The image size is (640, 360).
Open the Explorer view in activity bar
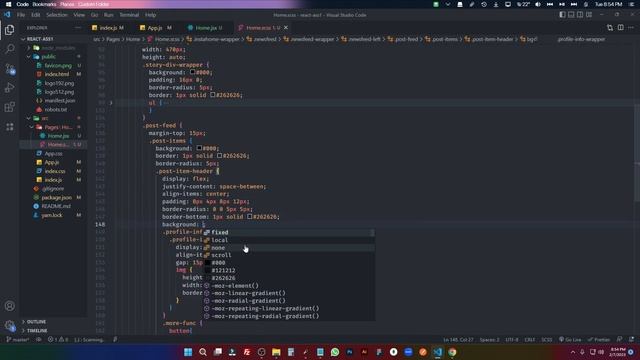pos(9,30)
